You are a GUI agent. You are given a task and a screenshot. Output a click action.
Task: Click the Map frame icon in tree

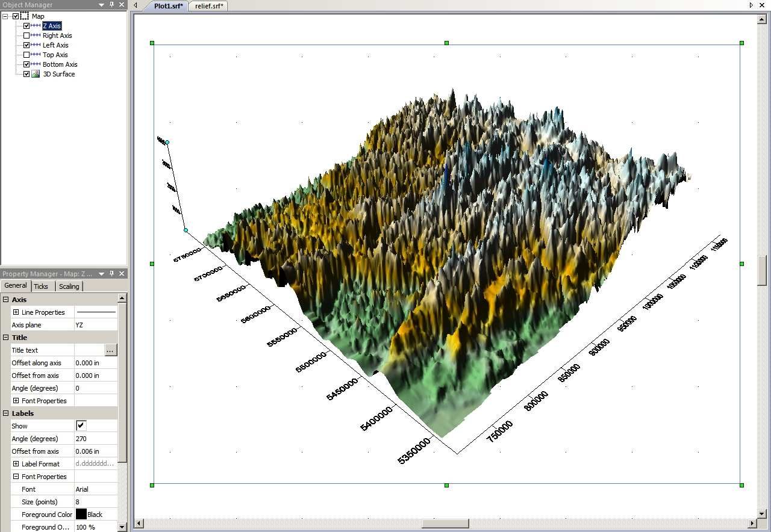(25, 16)
